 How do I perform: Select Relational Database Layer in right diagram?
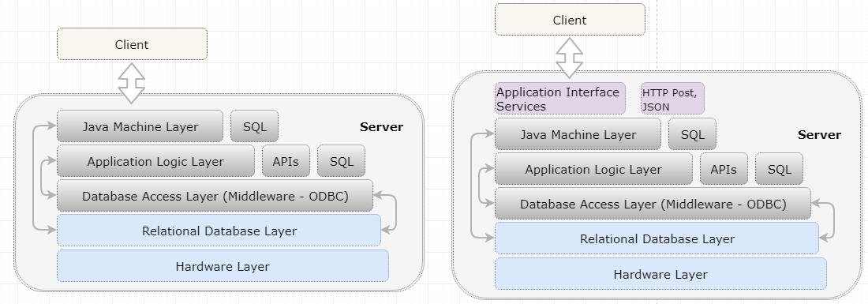[657, 238]
